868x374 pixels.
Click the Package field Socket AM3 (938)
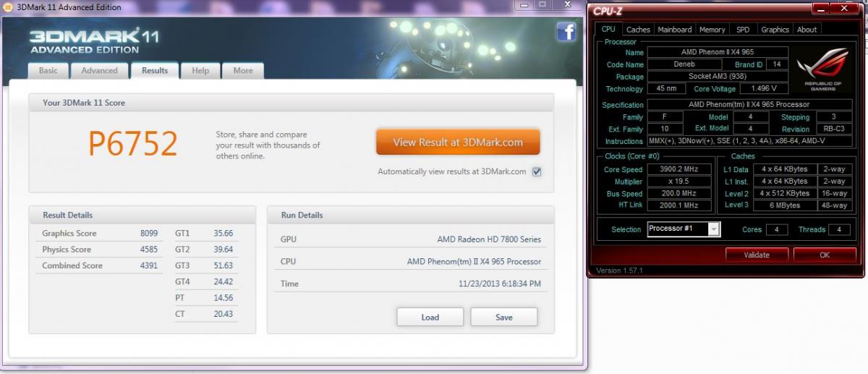click(x=718, y=76)
